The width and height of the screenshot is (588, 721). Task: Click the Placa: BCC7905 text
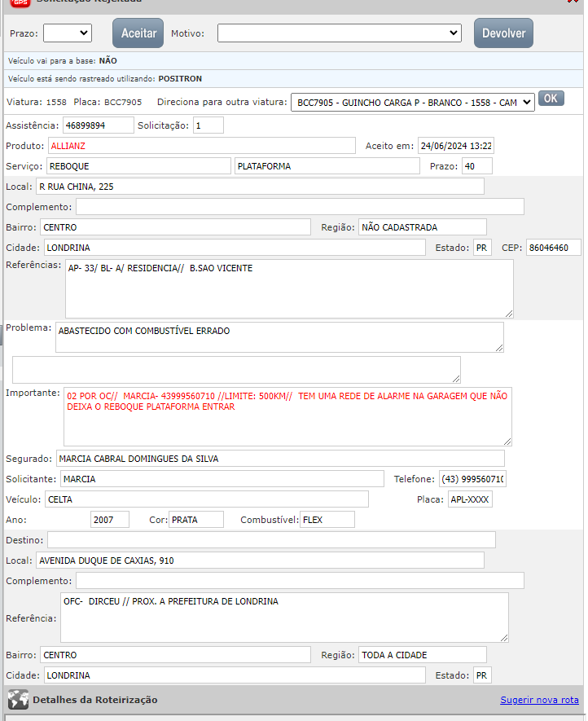(108, 102)
